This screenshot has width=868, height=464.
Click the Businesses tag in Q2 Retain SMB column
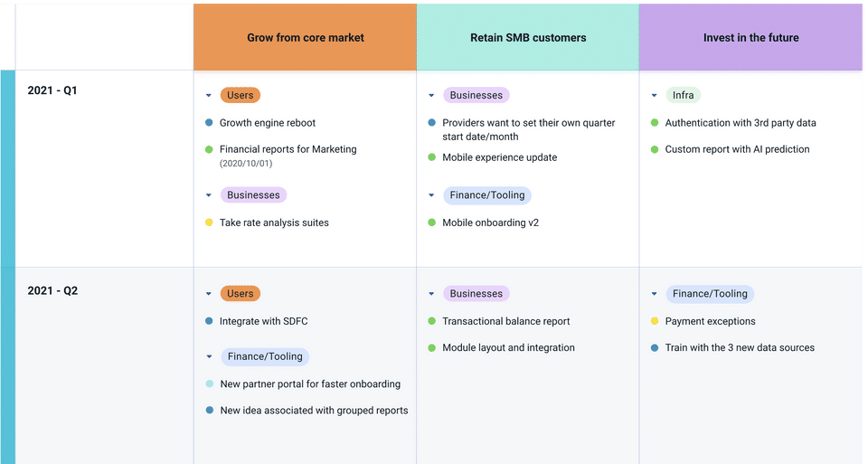pyautogui.click(x=476, y=294)
